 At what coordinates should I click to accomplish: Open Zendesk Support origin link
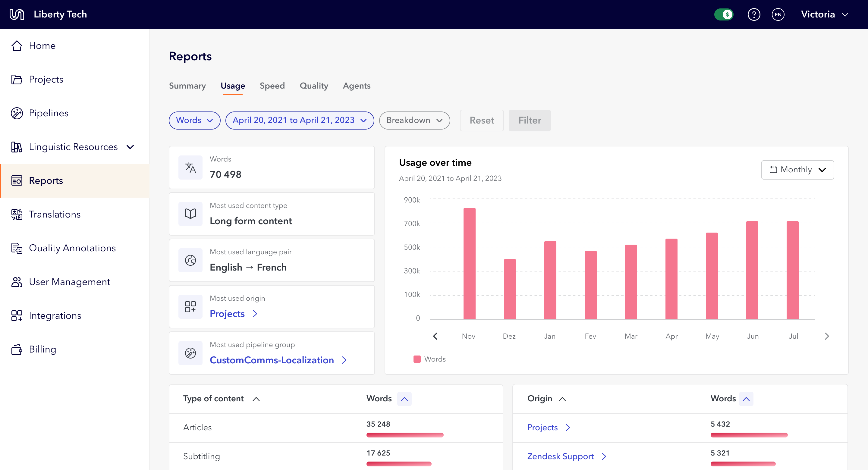567,456
